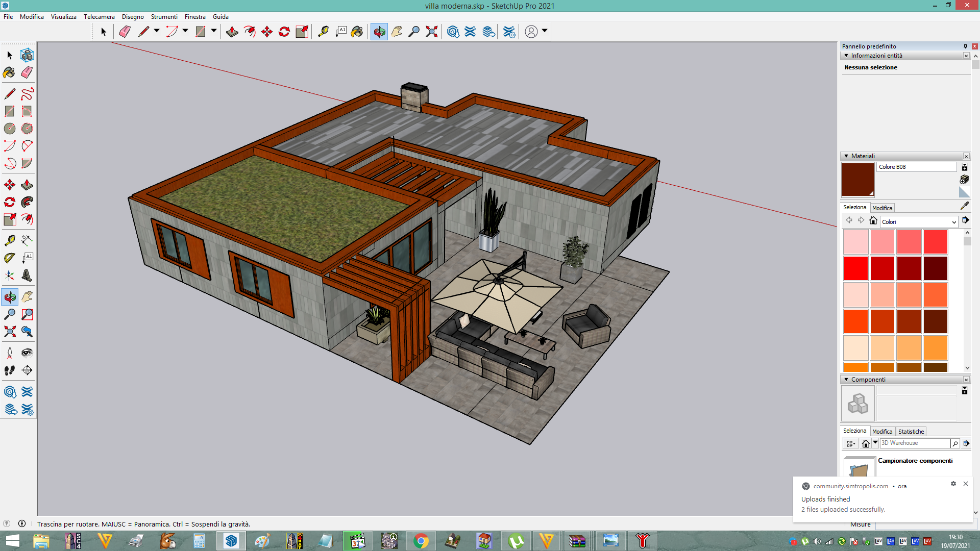Click the 3D Warehouse search field
The height and width of the screenshot is (551, 980).
915,443
